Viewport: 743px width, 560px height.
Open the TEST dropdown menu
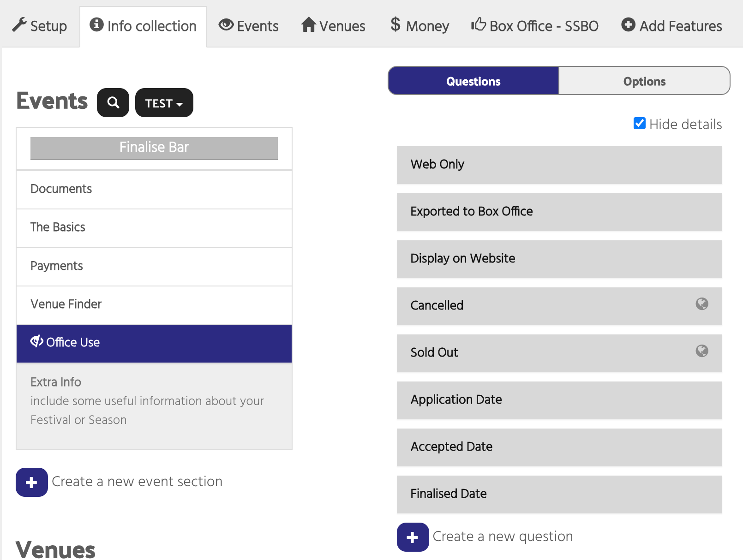[164, 102]
